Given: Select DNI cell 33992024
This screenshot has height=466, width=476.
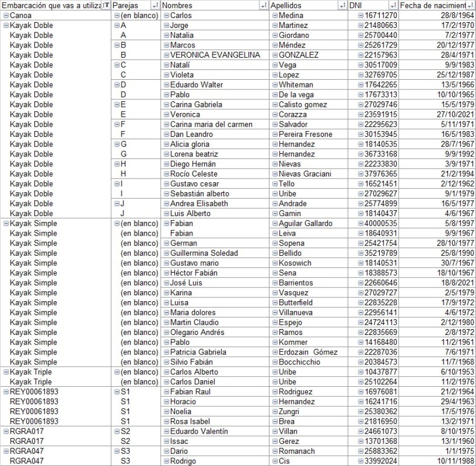Looking at the screenshot, I should (373, 461).
